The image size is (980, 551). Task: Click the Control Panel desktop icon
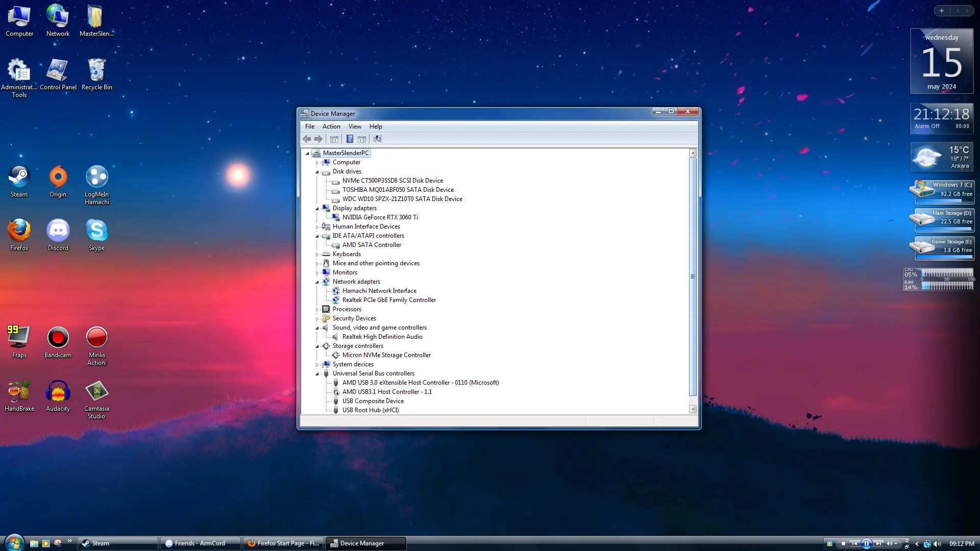(58, 74)
